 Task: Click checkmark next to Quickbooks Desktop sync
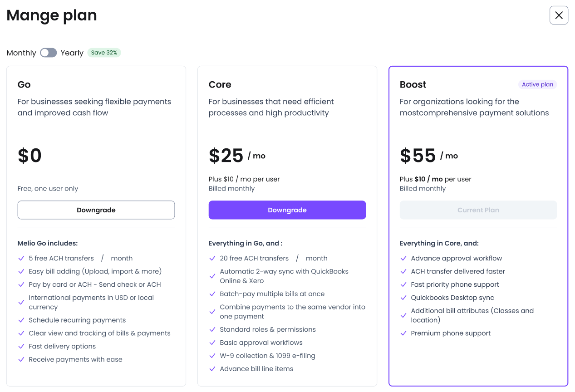click(403, 298)
